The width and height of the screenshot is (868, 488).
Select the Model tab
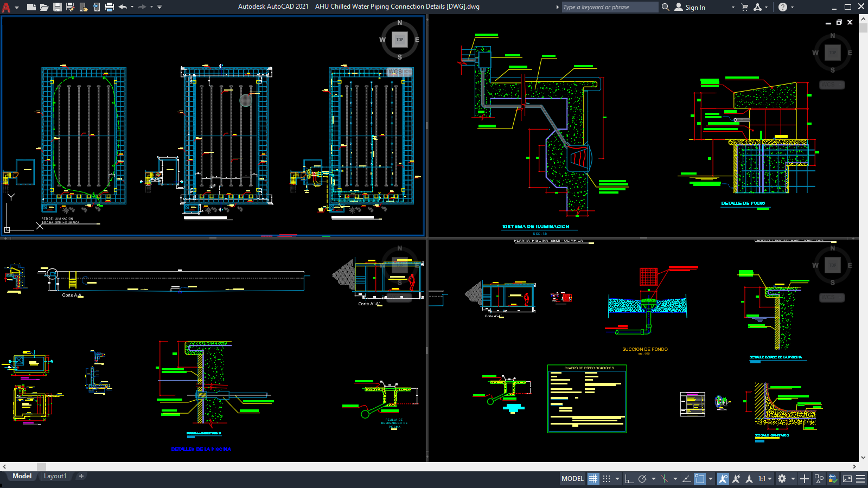click(22, 476)
